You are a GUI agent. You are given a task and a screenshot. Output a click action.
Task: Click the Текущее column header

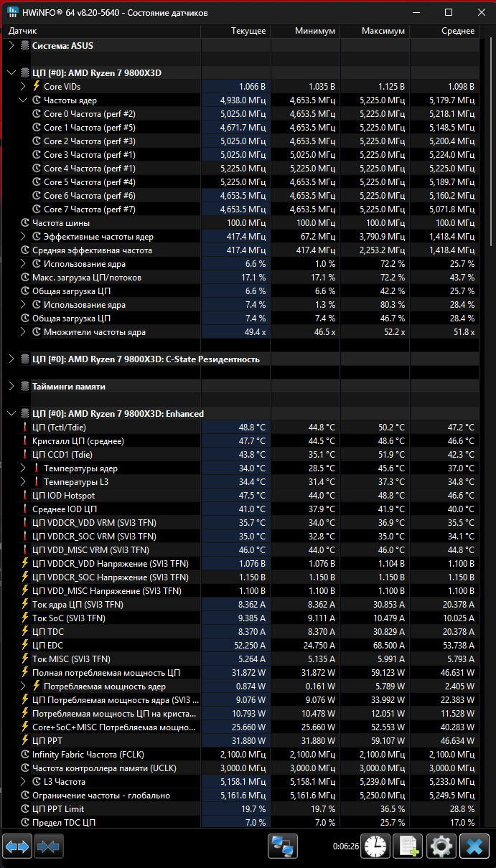tap(235, 31)
